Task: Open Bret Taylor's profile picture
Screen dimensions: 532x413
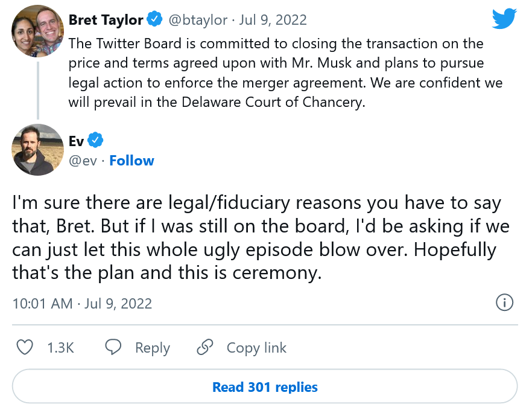Action: pos(38,31)
